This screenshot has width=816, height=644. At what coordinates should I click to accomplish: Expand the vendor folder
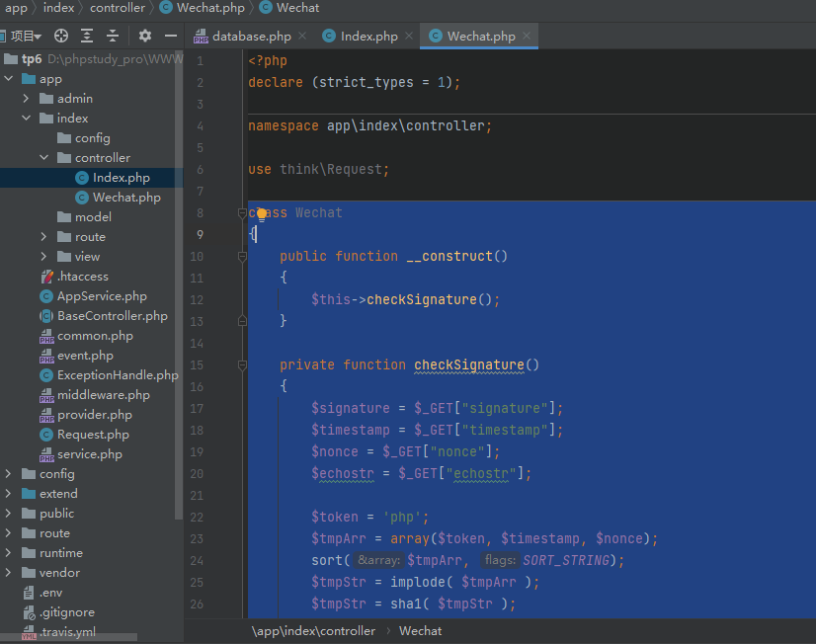[8, 573]
